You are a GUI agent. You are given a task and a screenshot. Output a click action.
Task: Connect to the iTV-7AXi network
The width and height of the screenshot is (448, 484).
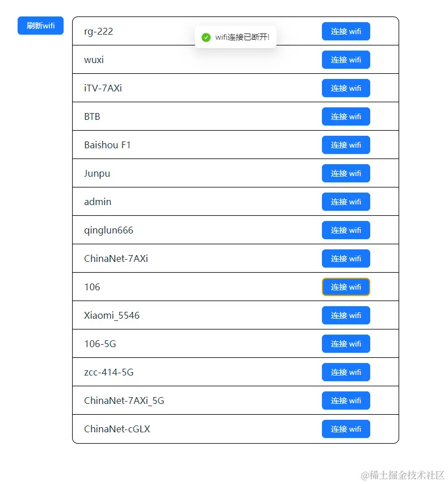[x=346, y=88]
